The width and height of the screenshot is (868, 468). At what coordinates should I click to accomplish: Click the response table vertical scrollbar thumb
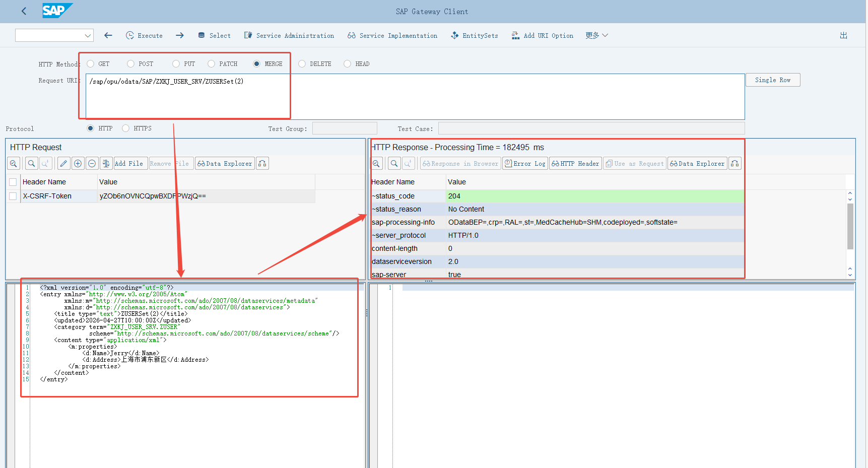pyautogui.click(x=850, y=226)
